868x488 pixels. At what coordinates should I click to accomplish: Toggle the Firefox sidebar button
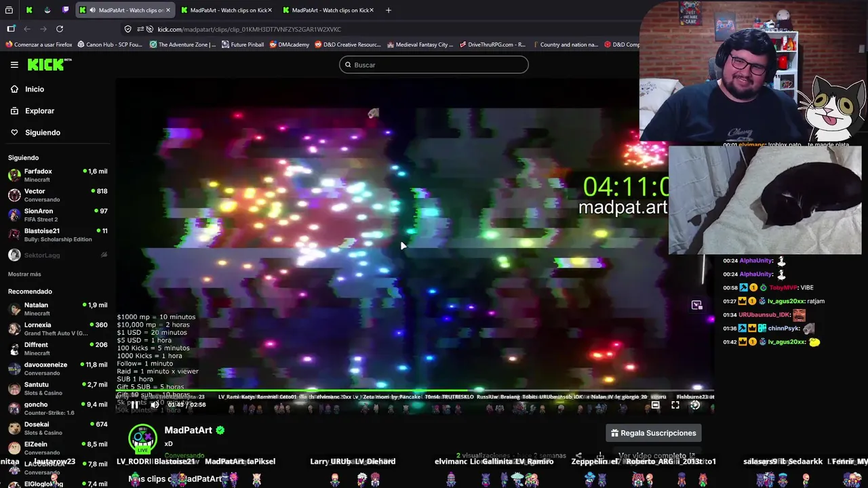pos(11,29)
